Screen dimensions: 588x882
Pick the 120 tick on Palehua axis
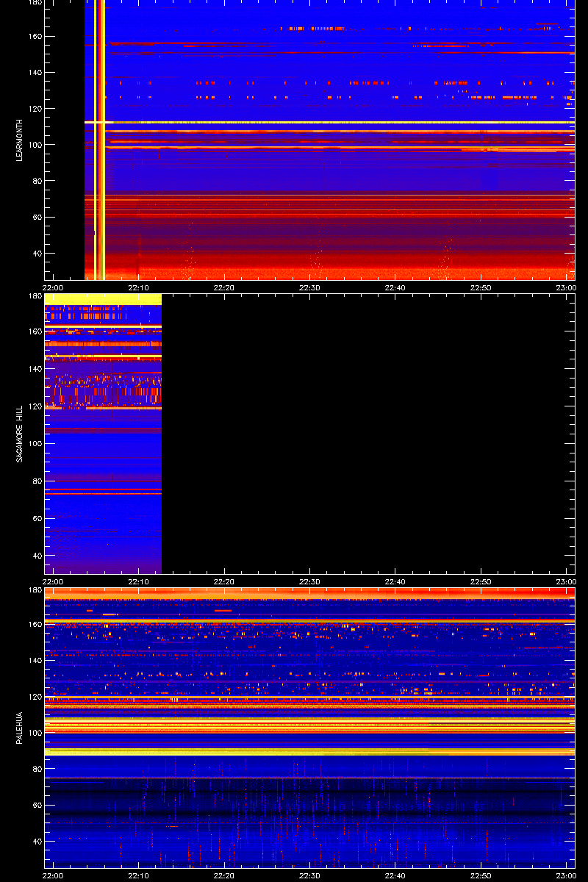pos(35,697)
